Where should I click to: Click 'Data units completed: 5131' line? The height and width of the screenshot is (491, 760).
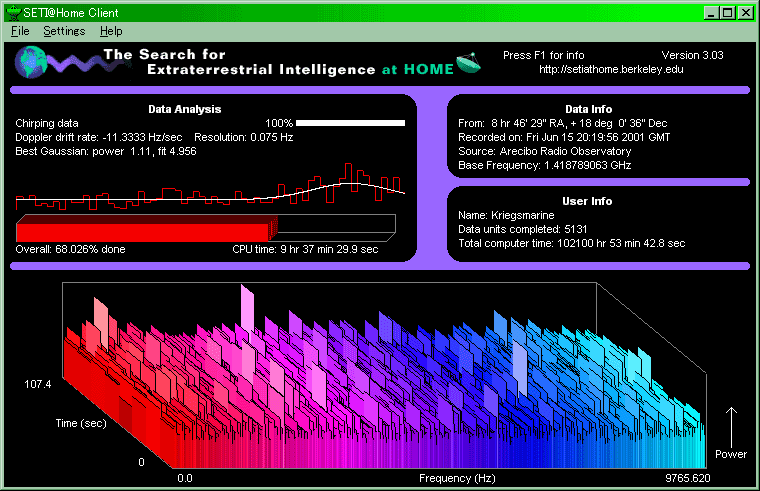click(522, 229)
